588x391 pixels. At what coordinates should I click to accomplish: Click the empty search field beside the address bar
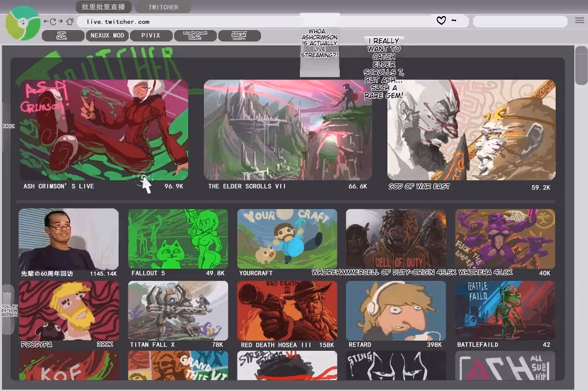[520, 22]
